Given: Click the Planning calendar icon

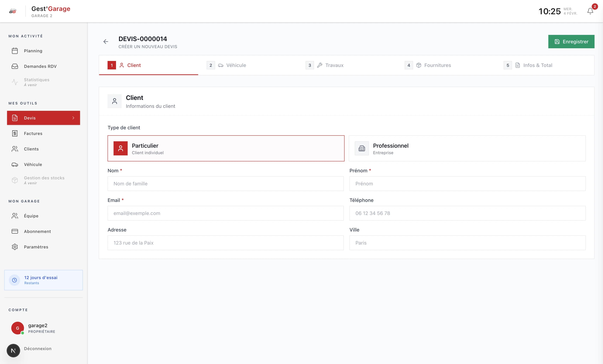Looking at the screenshot, I should [x=15, y=51].
